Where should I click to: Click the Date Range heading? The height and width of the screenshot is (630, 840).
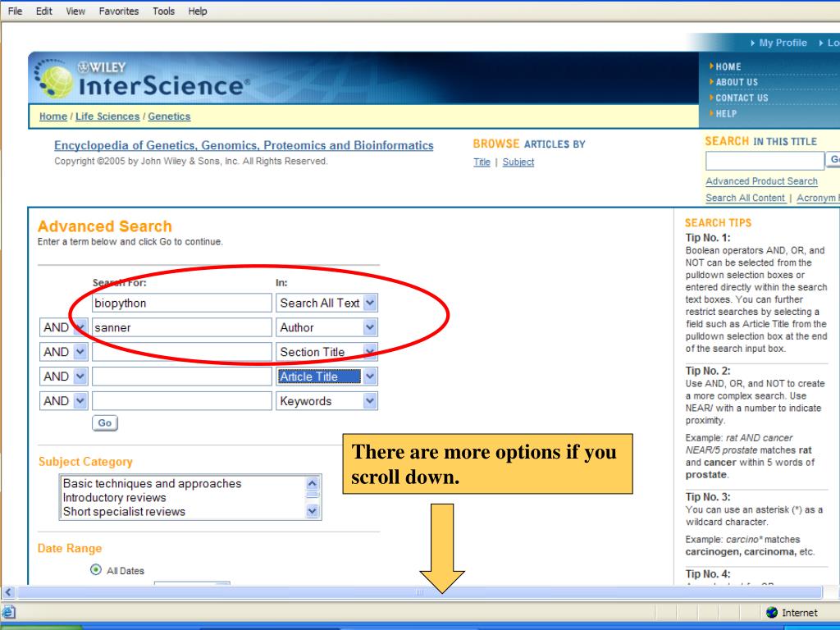point(70,549)
